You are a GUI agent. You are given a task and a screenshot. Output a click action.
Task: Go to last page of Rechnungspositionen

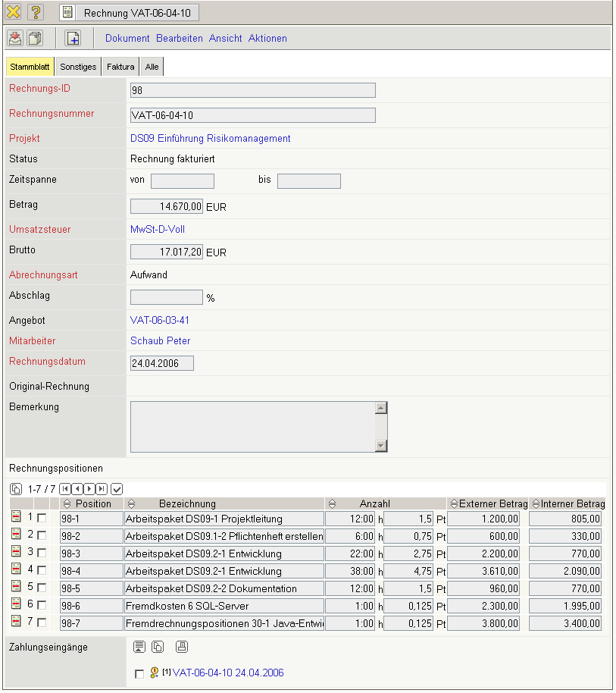(x=102, y=489)
